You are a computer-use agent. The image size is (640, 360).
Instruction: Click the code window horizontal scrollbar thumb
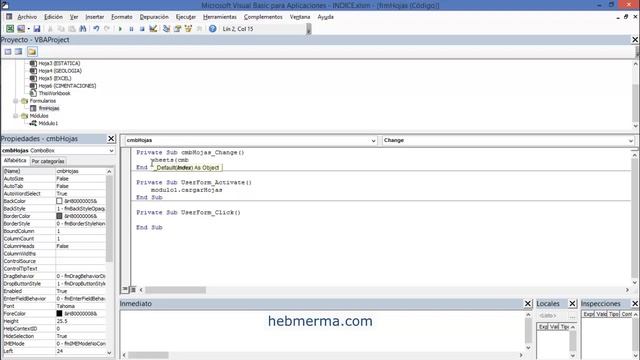click(176, 290)
